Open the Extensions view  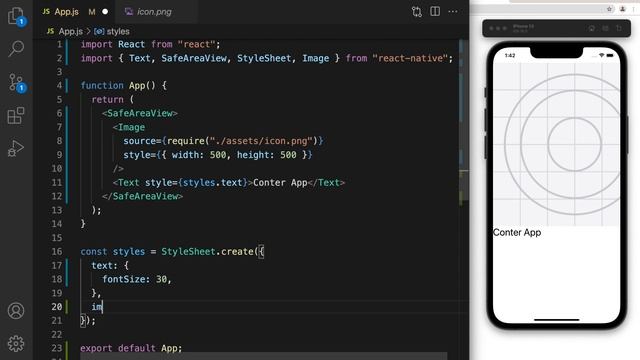click(16, 116)
